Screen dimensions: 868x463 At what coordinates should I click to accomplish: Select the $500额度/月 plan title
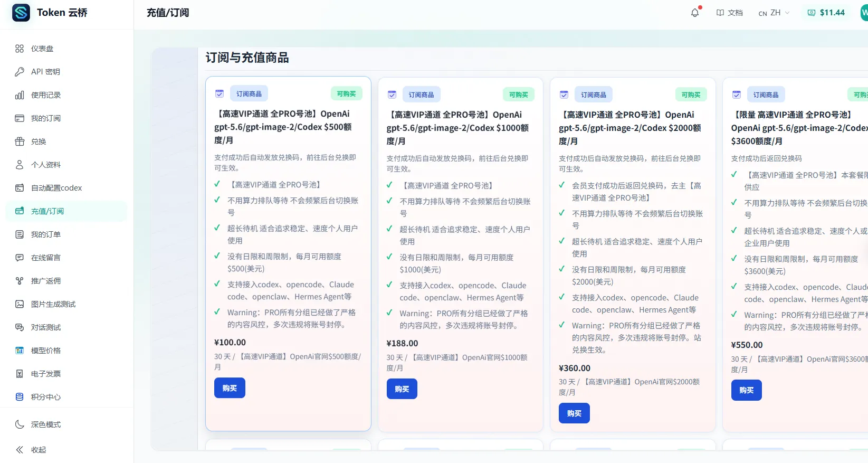click(283, 127)
